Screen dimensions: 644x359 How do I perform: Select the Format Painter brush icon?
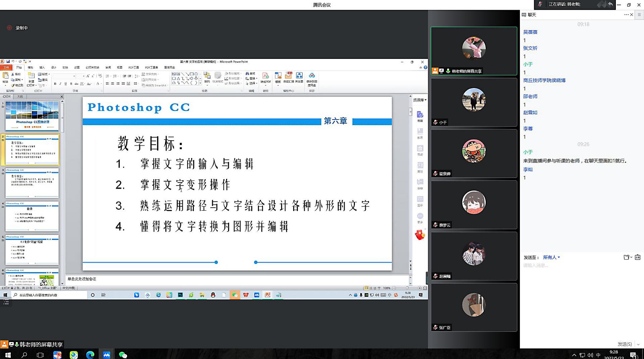13,85
